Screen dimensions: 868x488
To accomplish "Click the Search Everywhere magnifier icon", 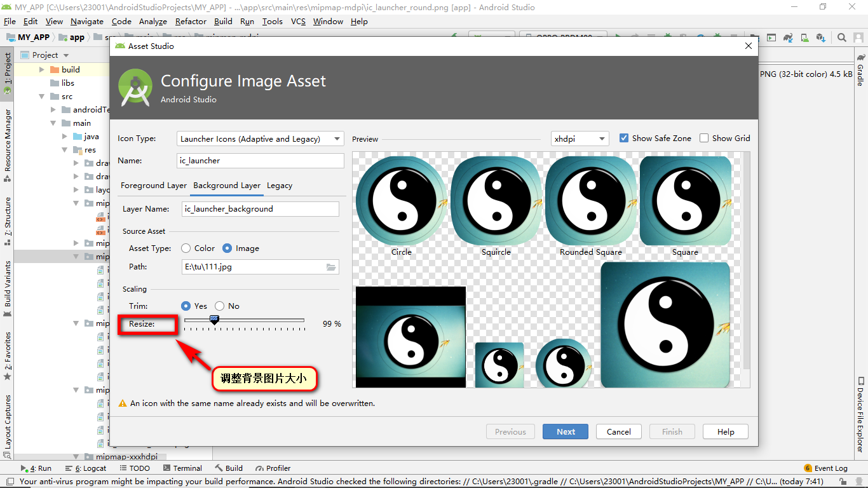I will [842, 37].
